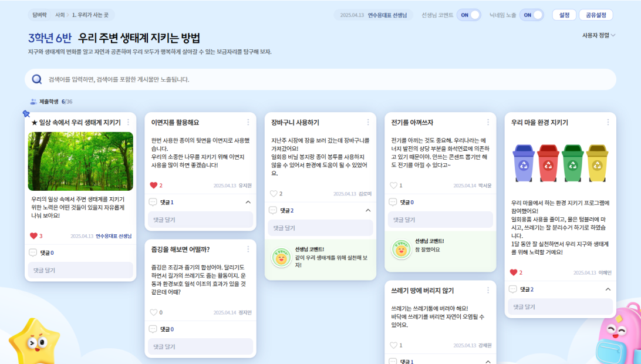
Task: Click the comment bubble icon on '장바구니 사용하기' card
Action: tap(273, 210)
